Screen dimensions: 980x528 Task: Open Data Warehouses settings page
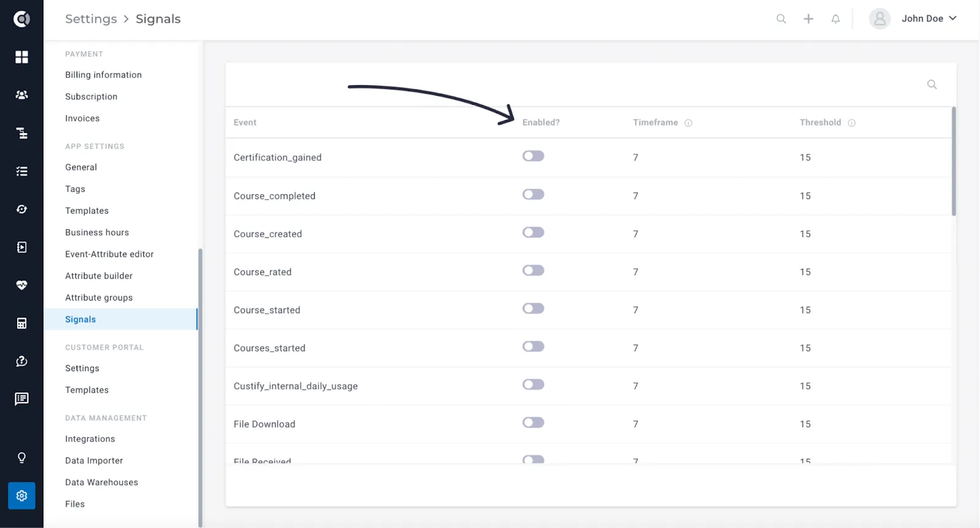(x=102, y=483)
